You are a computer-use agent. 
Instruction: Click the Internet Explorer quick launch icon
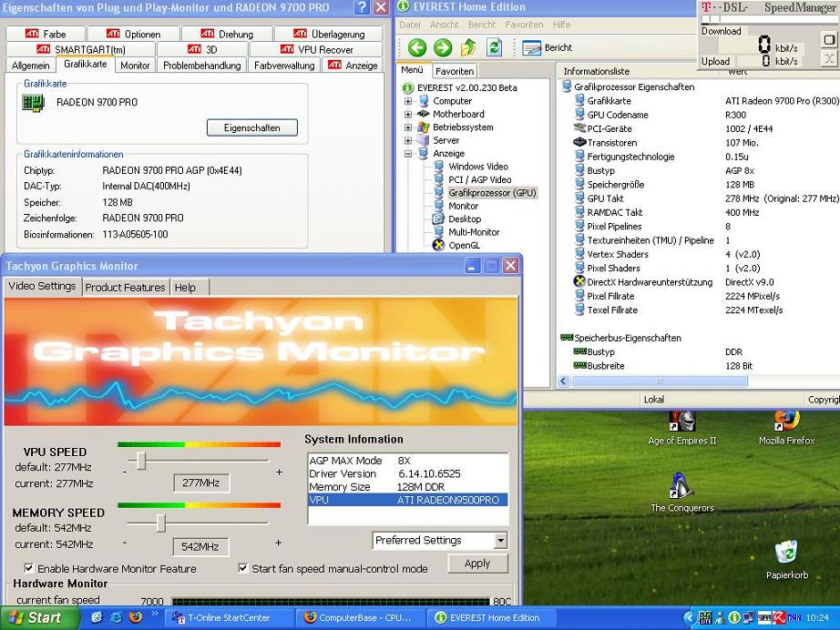(117, 617)
